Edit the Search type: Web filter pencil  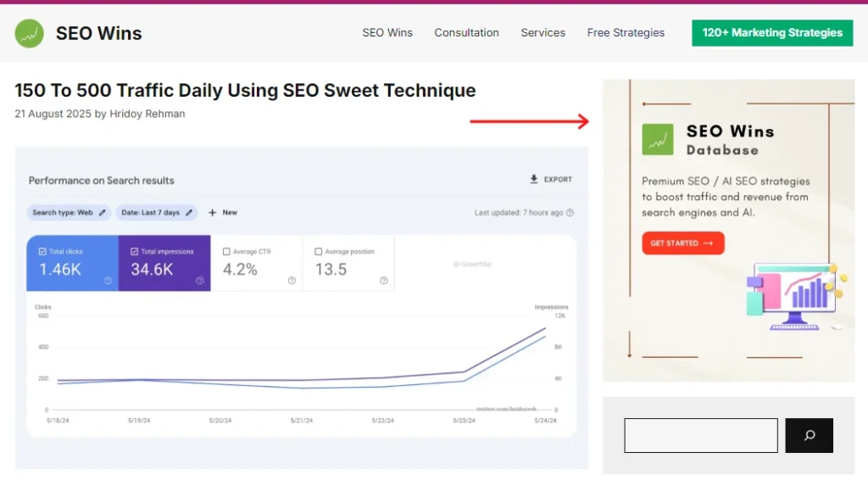(102, 212)
